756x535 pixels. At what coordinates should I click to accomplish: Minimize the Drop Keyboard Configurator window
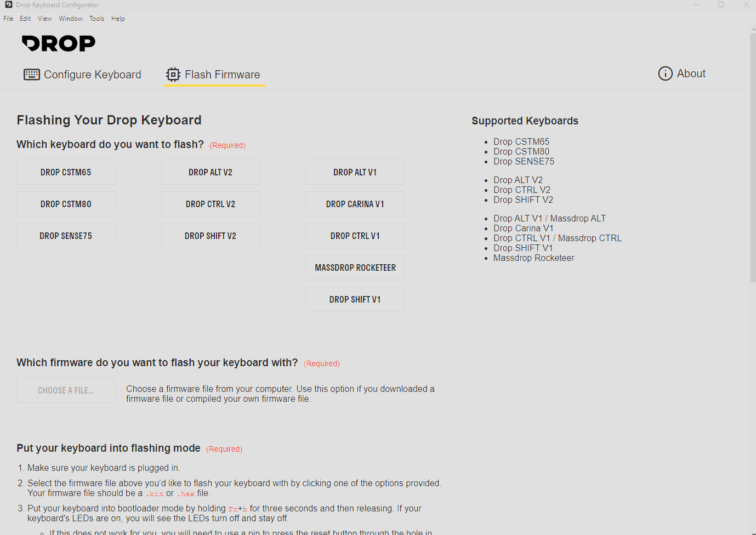click(x=696, y=5)
